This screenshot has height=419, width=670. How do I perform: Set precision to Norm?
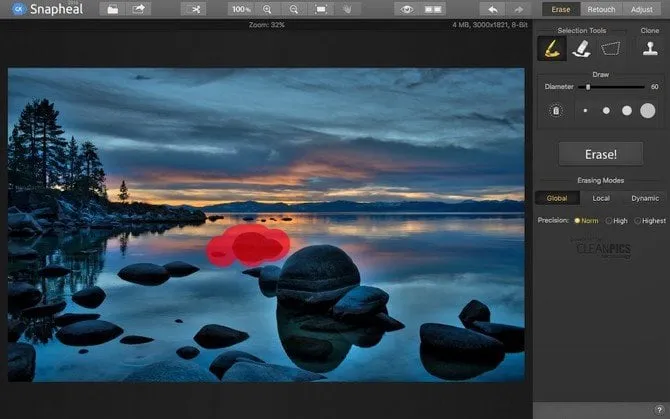click(577, 220)
